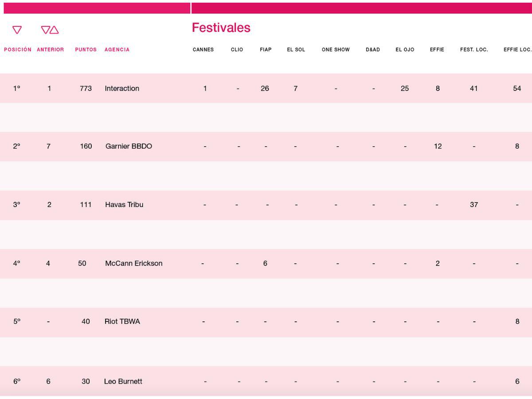Click the 4º position cell
The height and width of the screenshot is (399, 532).
pyautogui.click(x=17, y=263)
